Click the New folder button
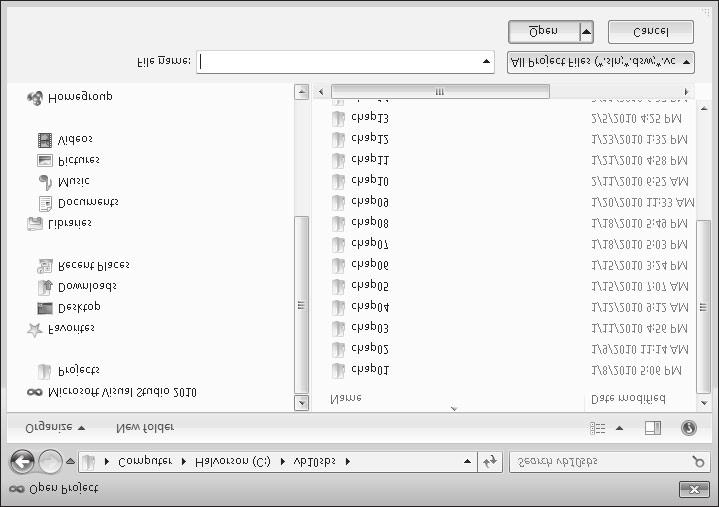This screenshot has width=719, height=507. (x=145, y=427)
